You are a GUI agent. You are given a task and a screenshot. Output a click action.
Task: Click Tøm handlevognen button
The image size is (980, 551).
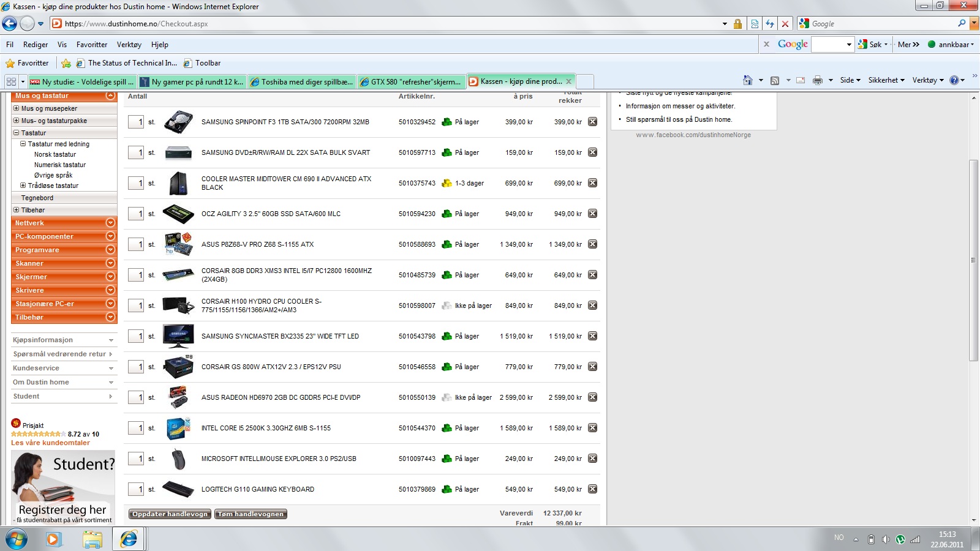(x=251, y=514)
